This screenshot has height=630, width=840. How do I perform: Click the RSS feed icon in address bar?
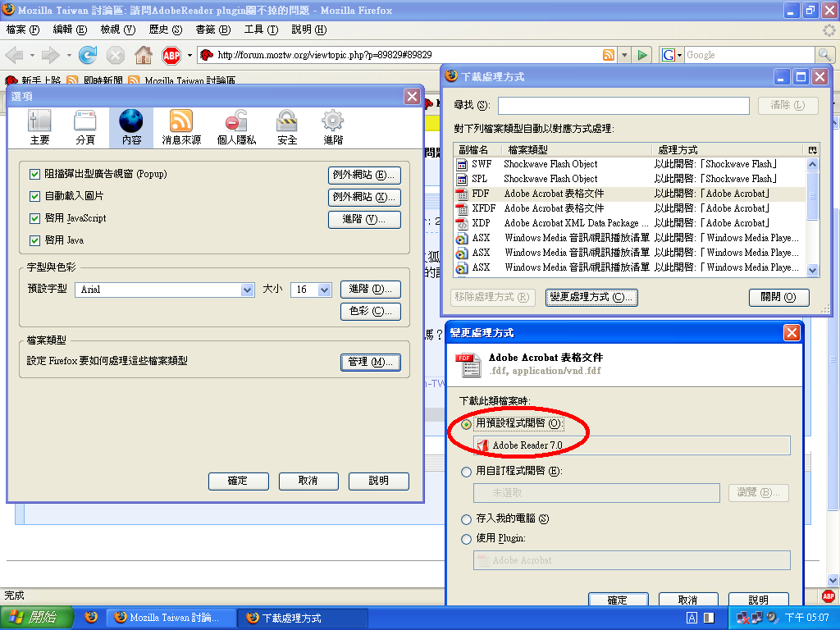click(609, 55)
